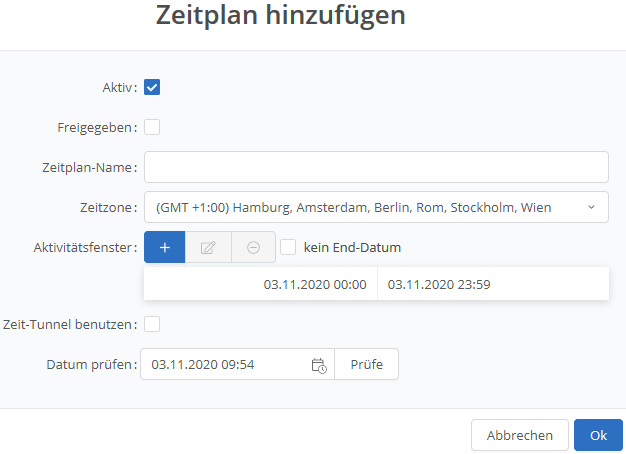Image resolution: width=626 pixels, height=454 pixels.
Task: Open the calendar picker in Datum prüfen
Action: pos(319,365)
